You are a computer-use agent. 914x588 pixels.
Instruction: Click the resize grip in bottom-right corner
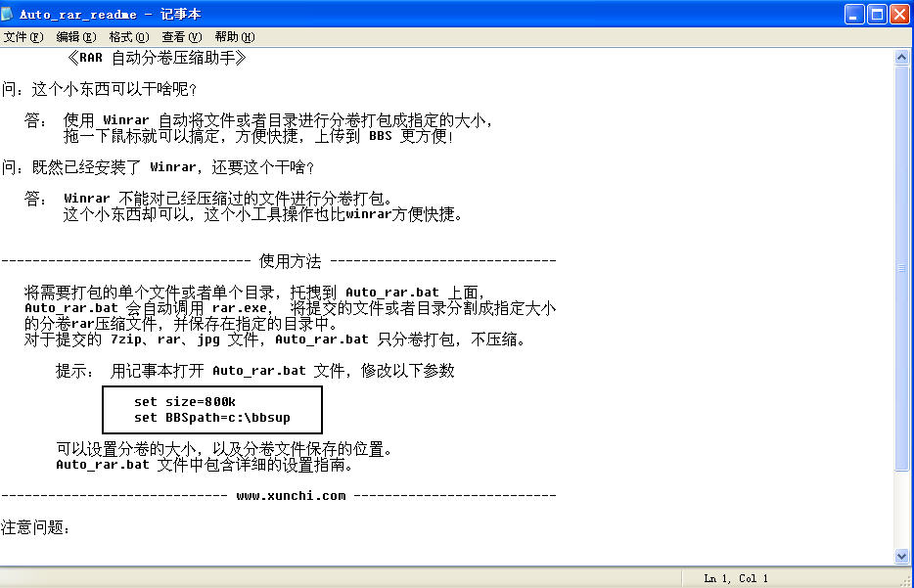(905, 579)
